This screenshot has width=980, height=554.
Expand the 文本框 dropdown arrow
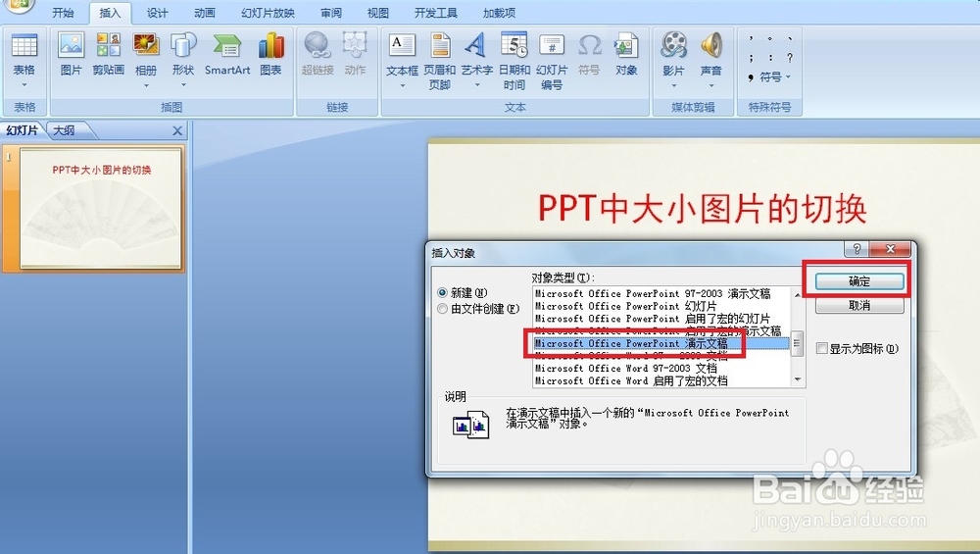[x=402, y=85]
